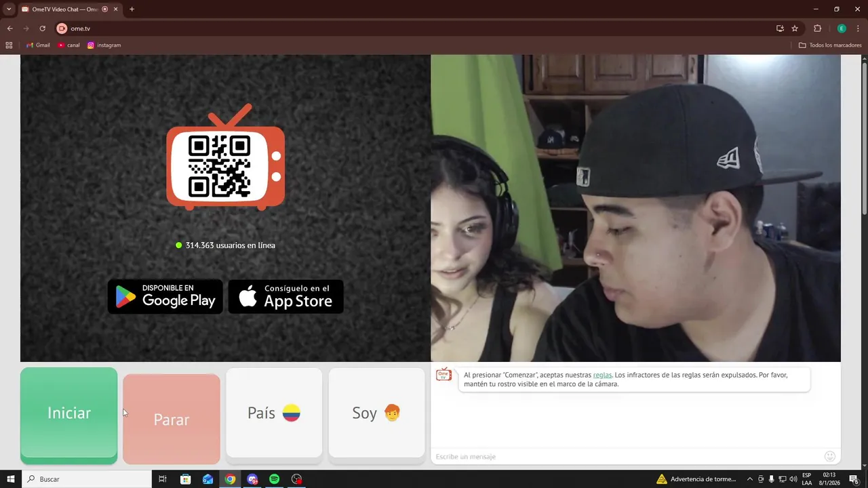This screenshot has height=488, width=868.
Task: Open the volume speaker tray icon
Action: 793,479
